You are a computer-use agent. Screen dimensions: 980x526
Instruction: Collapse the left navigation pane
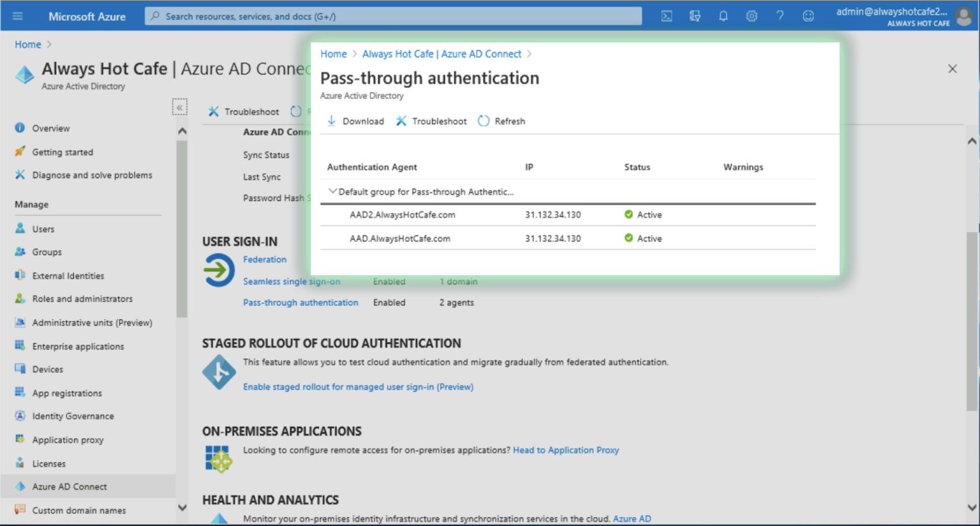tap(180, 107)
